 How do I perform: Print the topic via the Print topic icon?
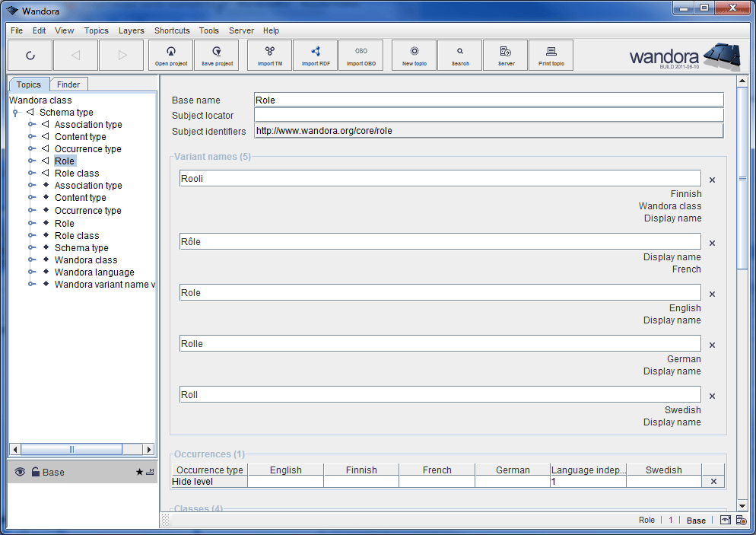click(x=551, y=55)
